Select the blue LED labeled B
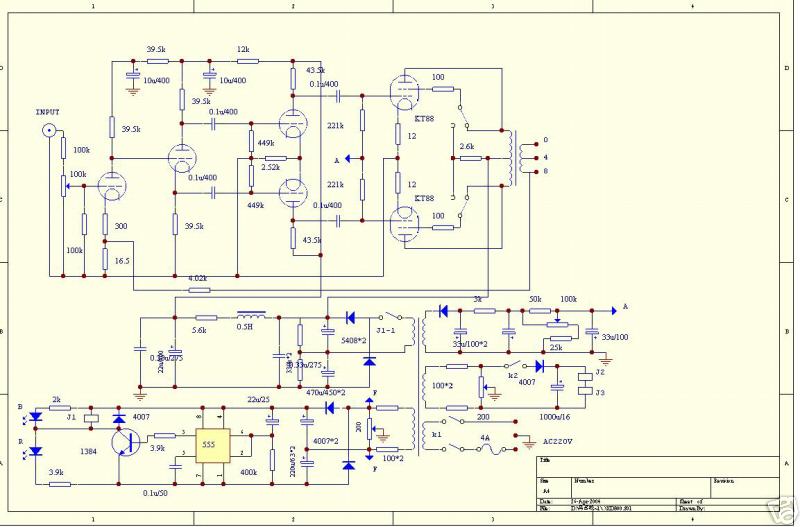This screenshot has height=527, width=800. point(36,417)
